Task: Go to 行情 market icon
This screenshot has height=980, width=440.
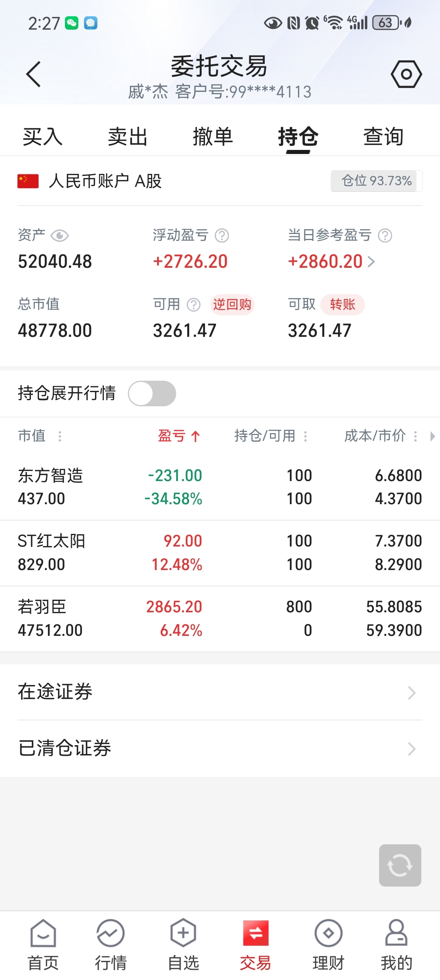Action: point(110,933)
